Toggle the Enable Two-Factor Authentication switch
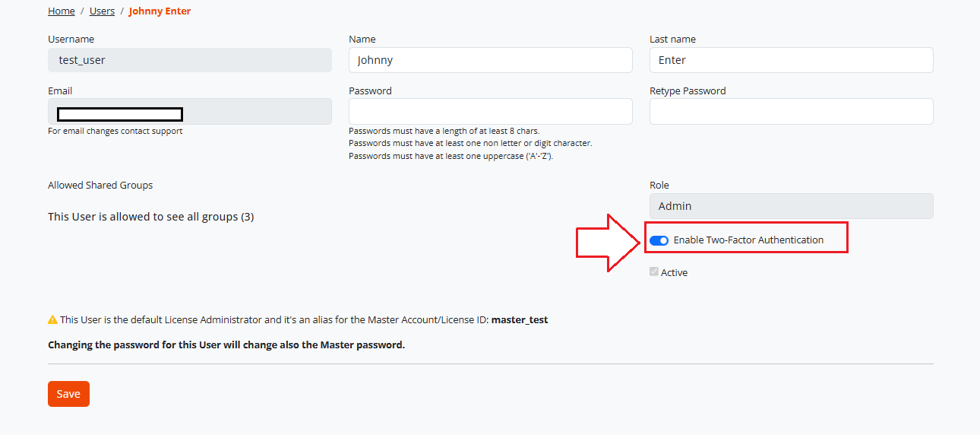The image size is (980, 435). coord(659,240)
